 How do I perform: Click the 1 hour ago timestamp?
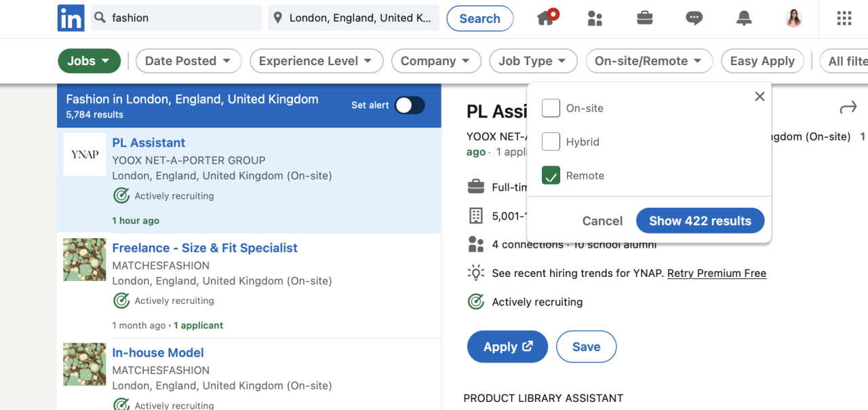[136, 221]
